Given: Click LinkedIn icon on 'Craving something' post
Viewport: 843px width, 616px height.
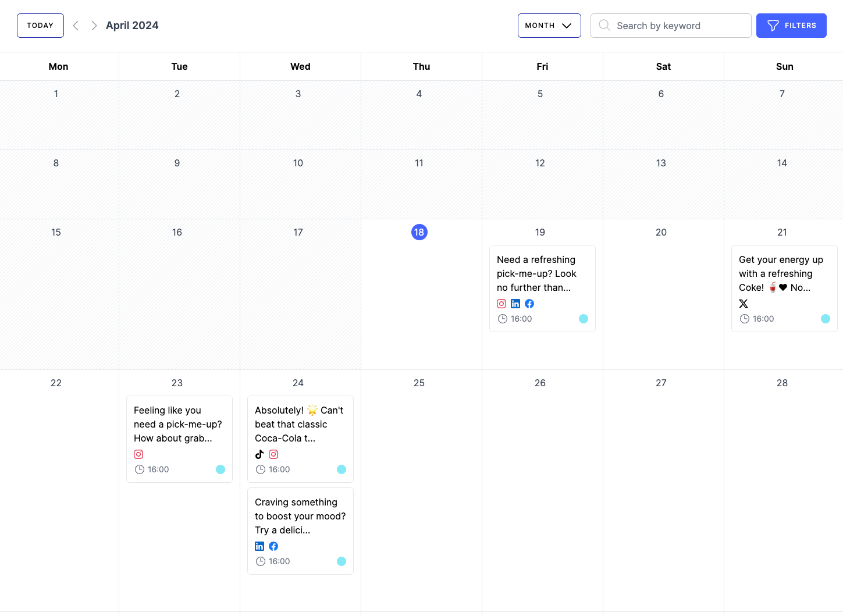Looking at the screenshot, I should pos(259,546).
